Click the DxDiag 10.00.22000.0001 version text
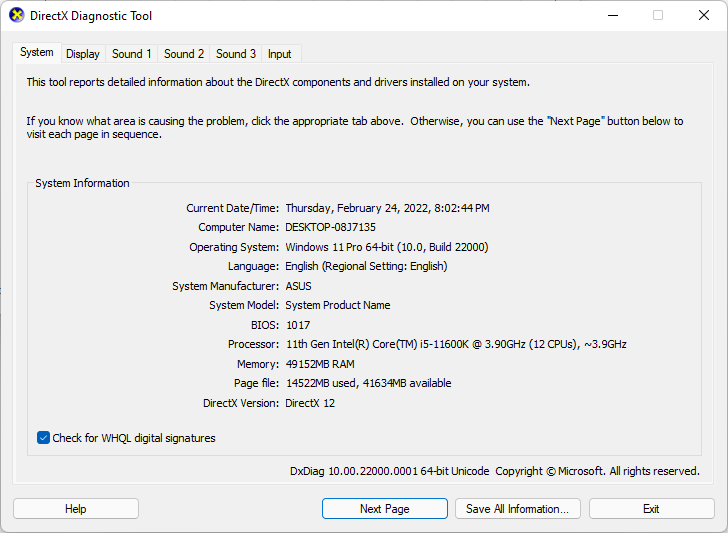This screenshot has height=533, width=728. (x=390, y=471)
